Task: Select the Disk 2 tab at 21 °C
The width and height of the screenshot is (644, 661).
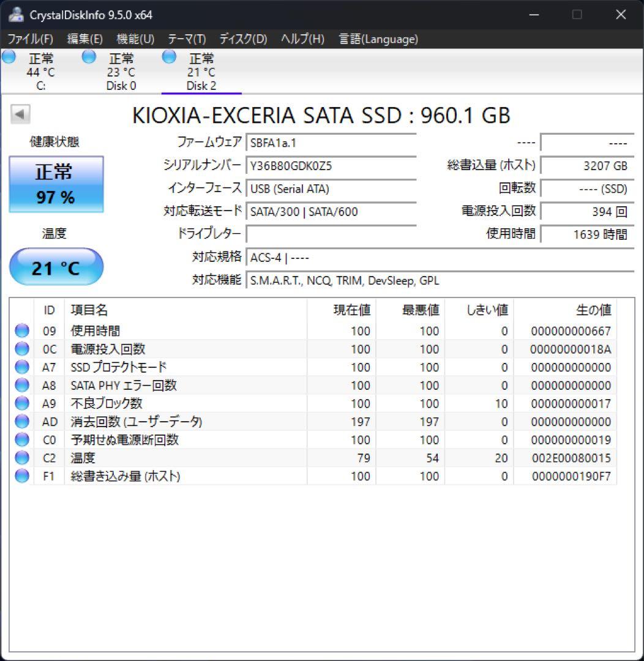Action: click(201, 72)
